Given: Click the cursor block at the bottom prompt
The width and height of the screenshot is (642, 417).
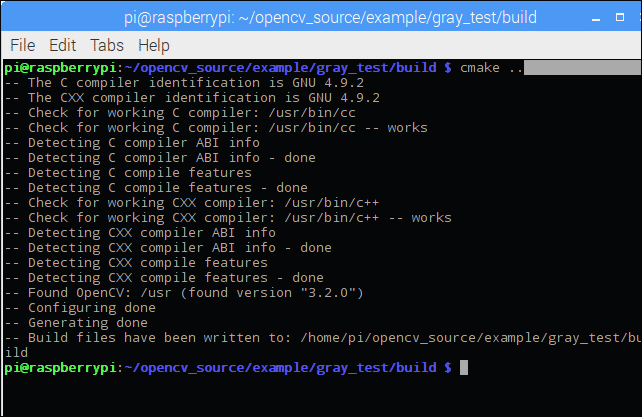Looking at the screenshot, I should [x=464, y=367].
